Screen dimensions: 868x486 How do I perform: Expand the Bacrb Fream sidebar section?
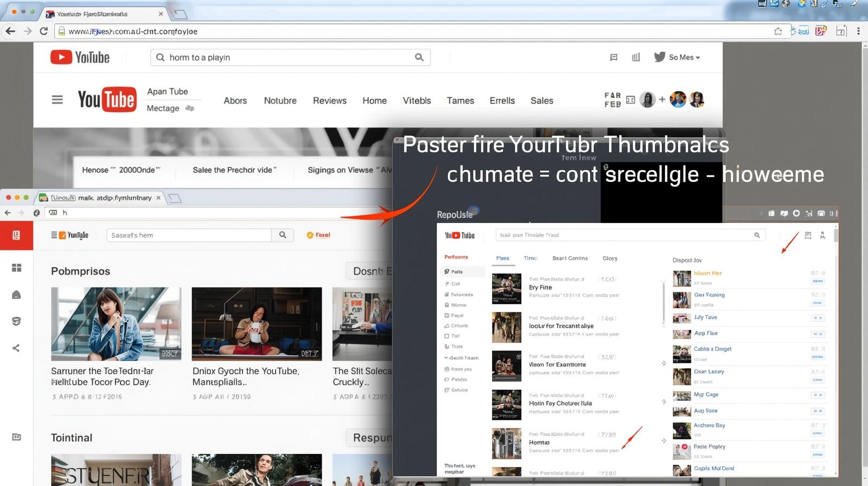pyautogui.click(x=461, y=358)
